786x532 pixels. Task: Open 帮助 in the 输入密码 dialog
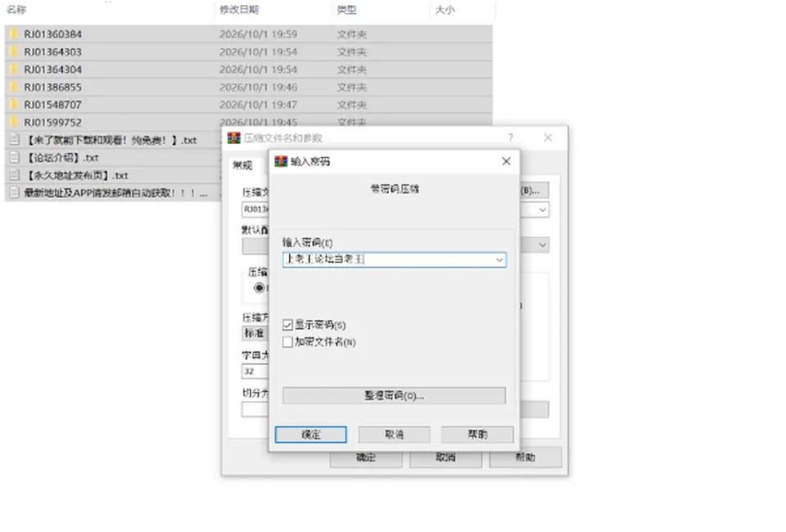pyautogui.click(x=477, y=435)
